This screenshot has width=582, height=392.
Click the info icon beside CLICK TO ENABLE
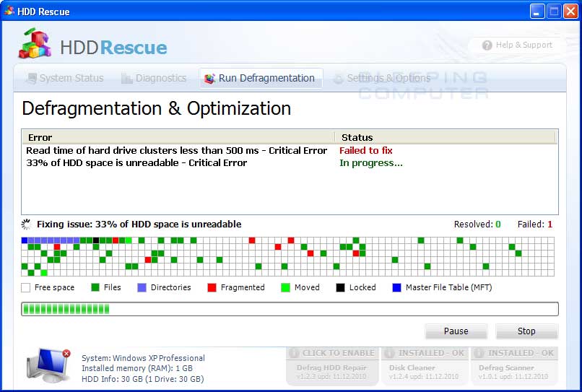tap(294, 353)
